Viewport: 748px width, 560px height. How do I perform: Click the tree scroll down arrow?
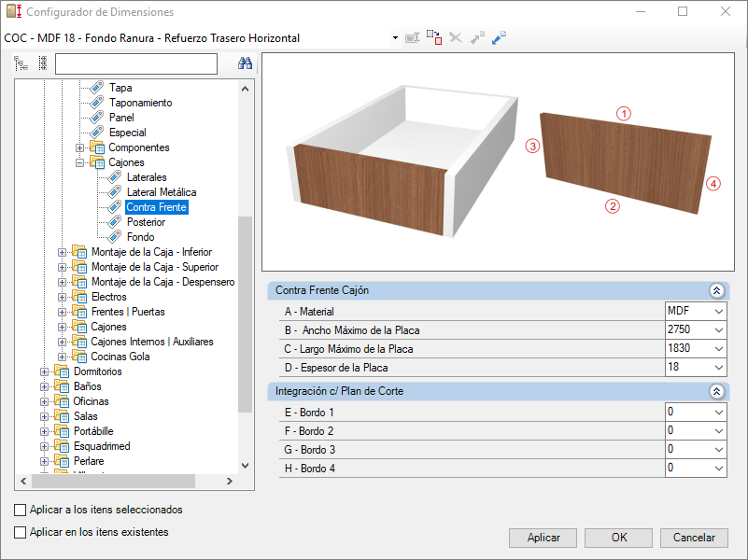tap(246, 466)
